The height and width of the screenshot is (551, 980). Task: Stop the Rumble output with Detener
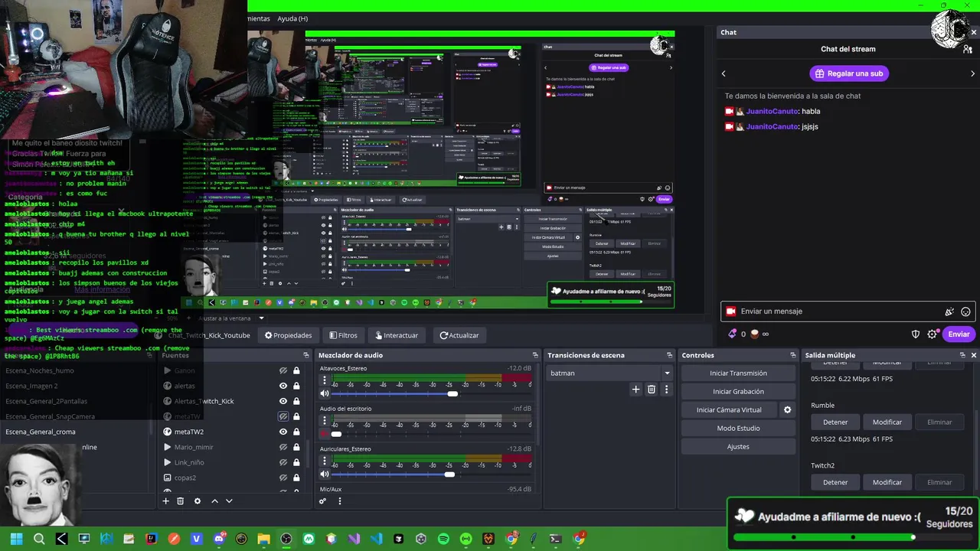click(x=835, y=422)
